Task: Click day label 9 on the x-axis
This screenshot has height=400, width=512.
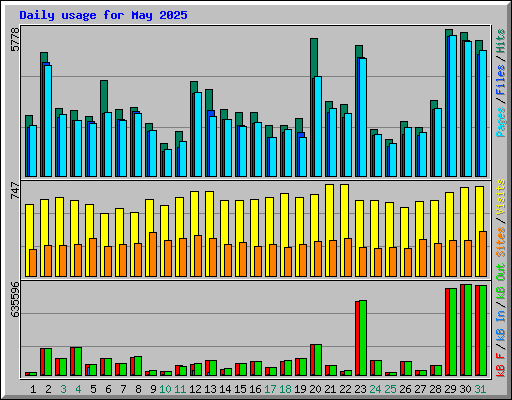Action: 153,389
